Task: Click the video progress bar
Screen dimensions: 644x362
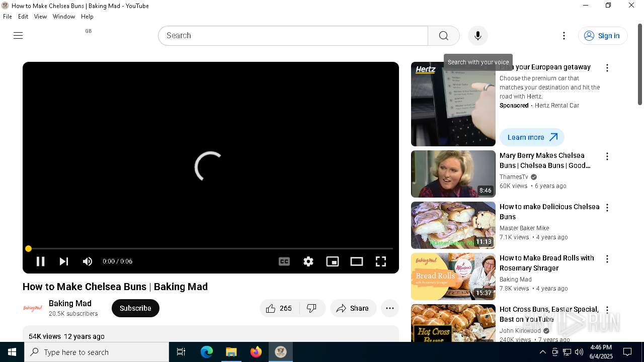Action: click(x=210, y=248)
